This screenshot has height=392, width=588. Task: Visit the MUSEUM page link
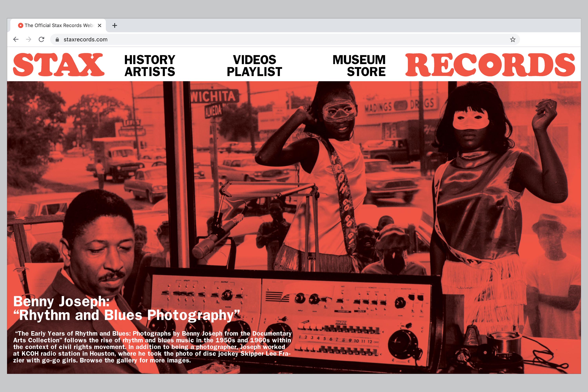(x=359, y=60)
